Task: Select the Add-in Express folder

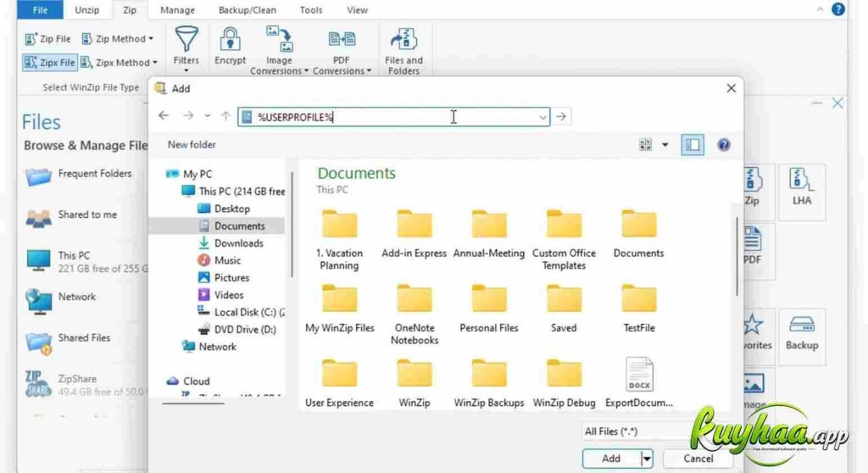Action: (414, 234)
